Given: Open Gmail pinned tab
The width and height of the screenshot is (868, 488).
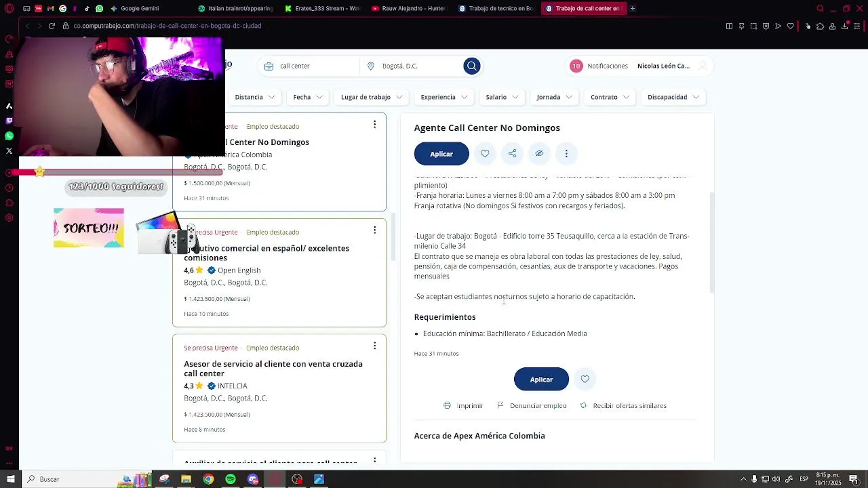Looking at the screenshot, I should tap(50, 9).
